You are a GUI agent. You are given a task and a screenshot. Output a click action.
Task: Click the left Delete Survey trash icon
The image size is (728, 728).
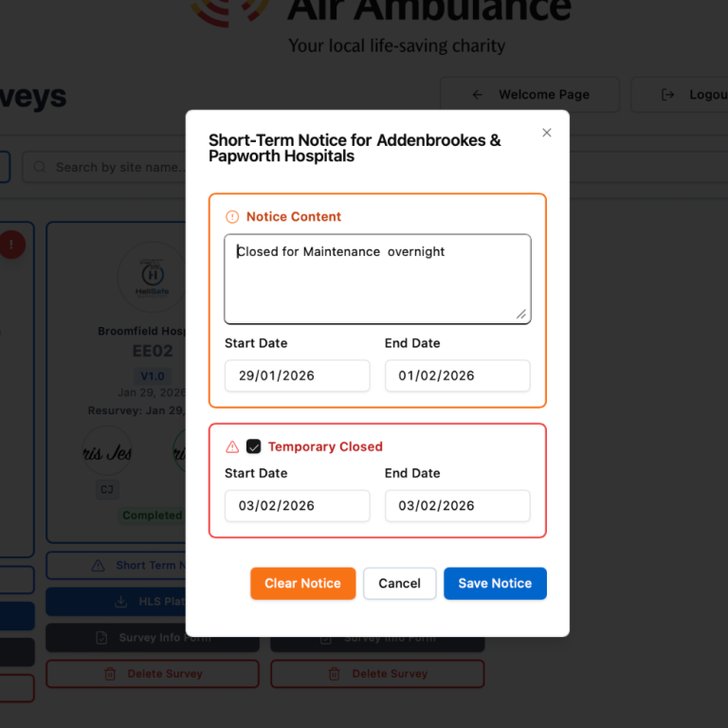point(110,674)
